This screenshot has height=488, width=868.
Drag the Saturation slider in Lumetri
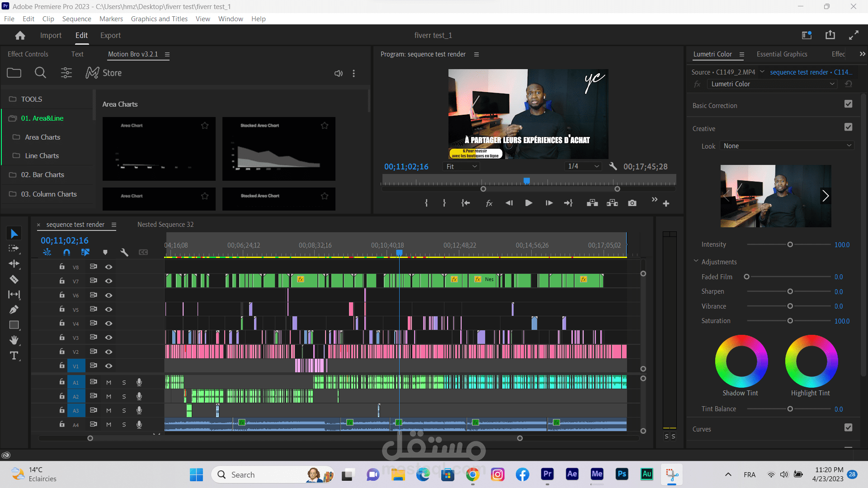[790, 320]
